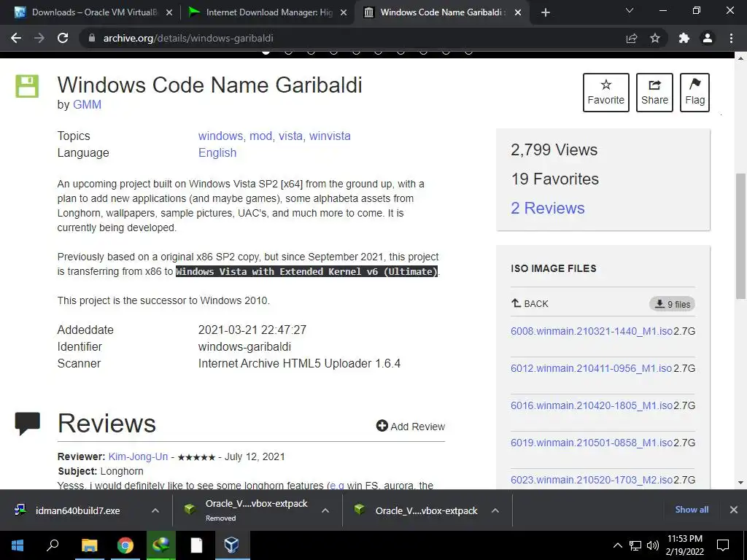Click the green floppy disk software icon

tap(27, 86)
